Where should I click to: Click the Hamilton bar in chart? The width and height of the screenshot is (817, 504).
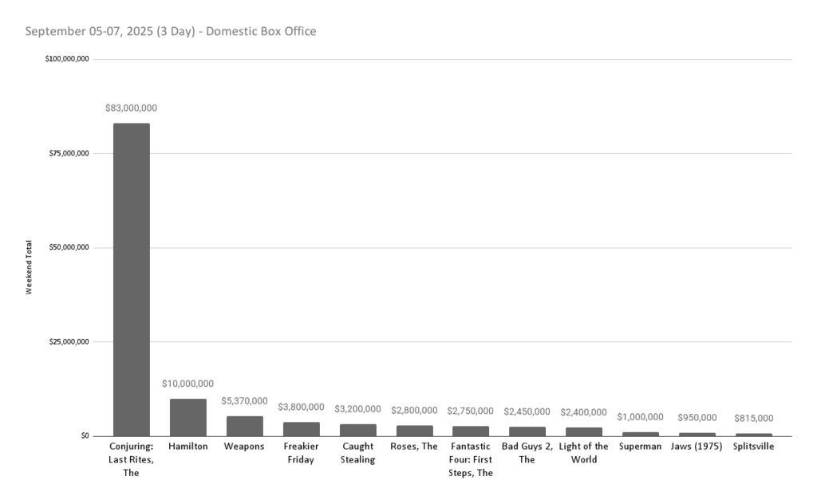coord(187,417)
